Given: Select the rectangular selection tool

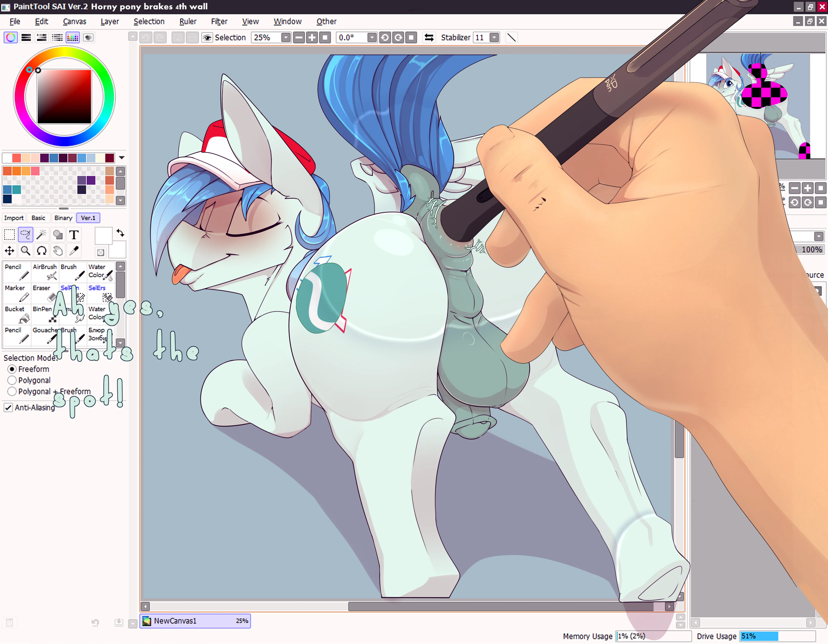Looking at the screenshot, I should pyautogui.click(x=10, y=235).
